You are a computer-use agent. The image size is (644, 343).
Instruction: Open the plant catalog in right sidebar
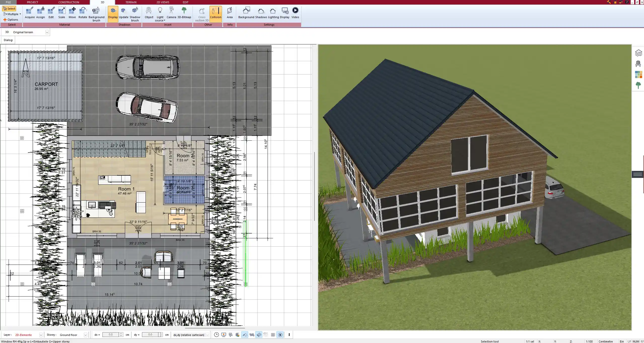pos(638,85)
